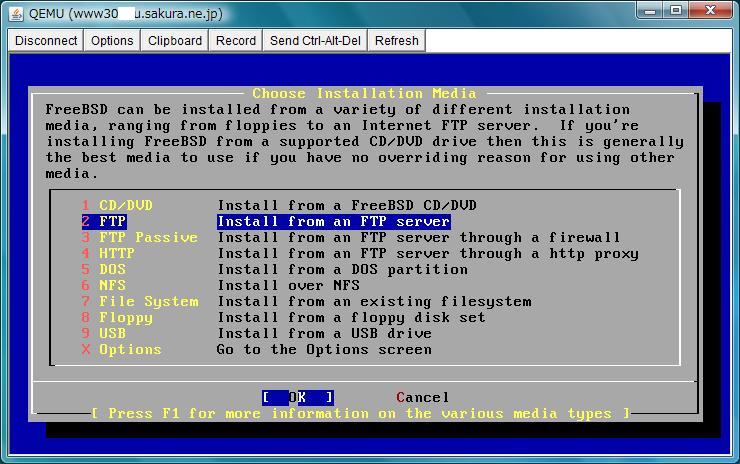Select USB drive installation option
Viewport: 740px width, 464px height.
tap(112, 334)
